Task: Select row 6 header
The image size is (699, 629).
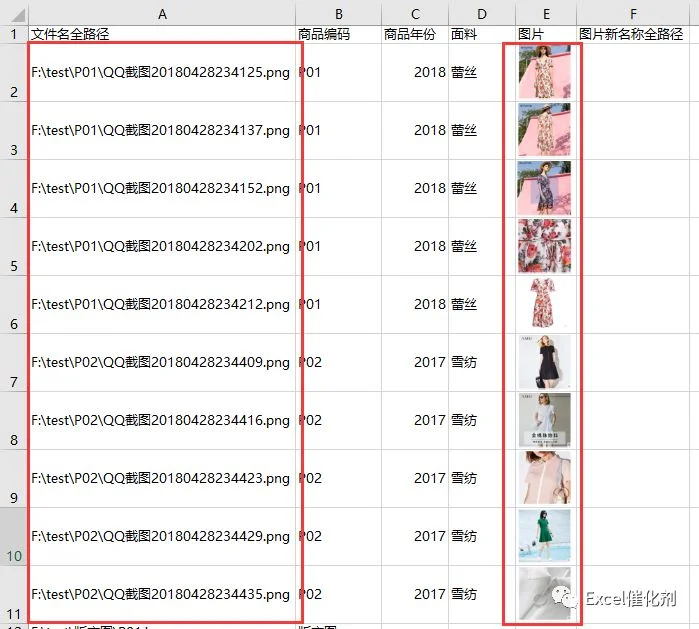Action: pos(14,304)
